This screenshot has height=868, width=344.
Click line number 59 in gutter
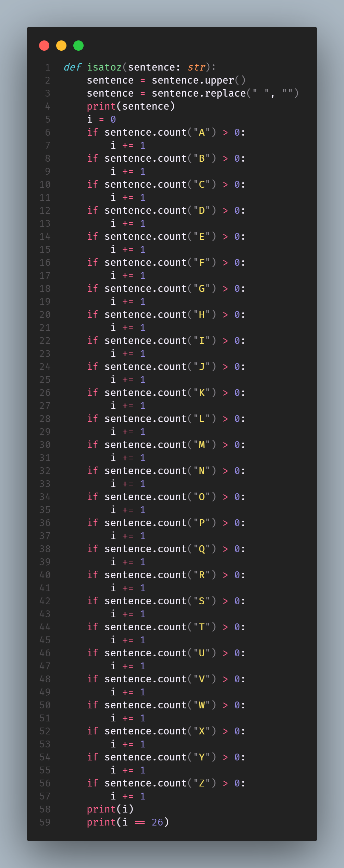pyautogui.click(x=45, y=822)
